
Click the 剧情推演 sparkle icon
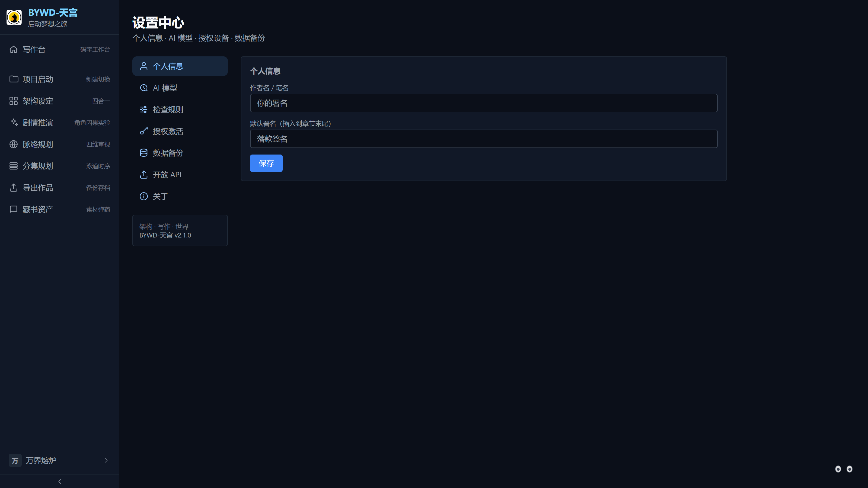[x=14, y=123]
